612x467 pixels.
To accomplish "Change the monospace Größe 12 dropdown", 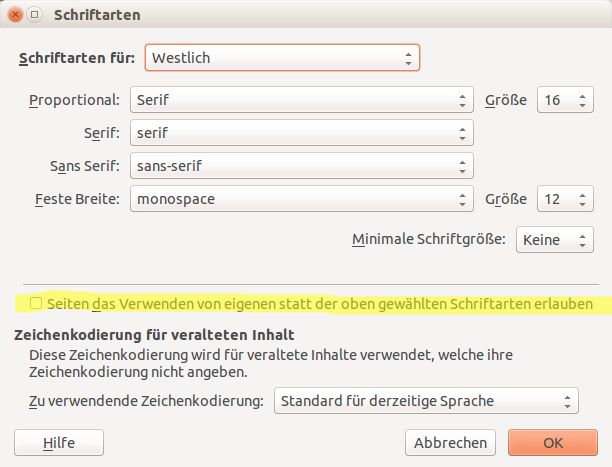I will click(565, 199).
